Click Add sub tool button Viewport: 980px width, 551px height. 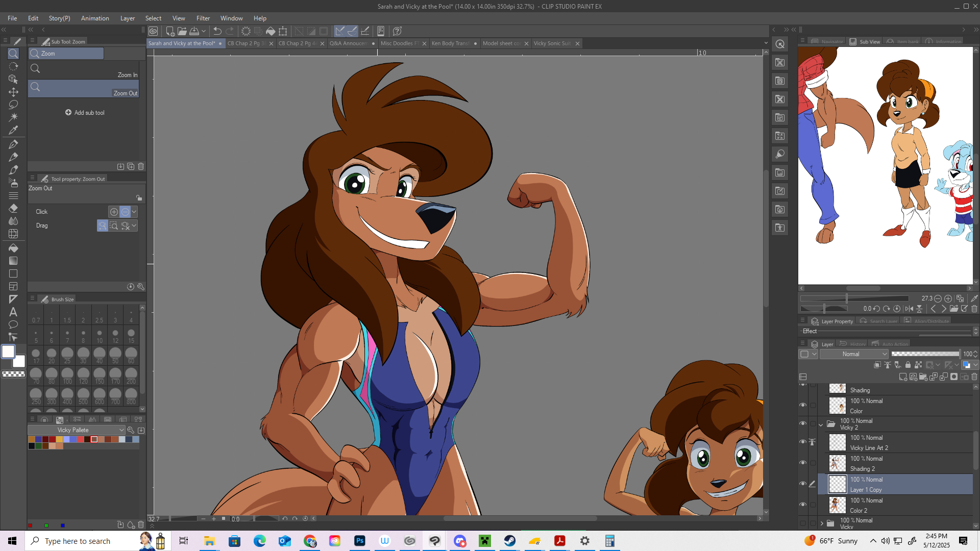point(85,113)
